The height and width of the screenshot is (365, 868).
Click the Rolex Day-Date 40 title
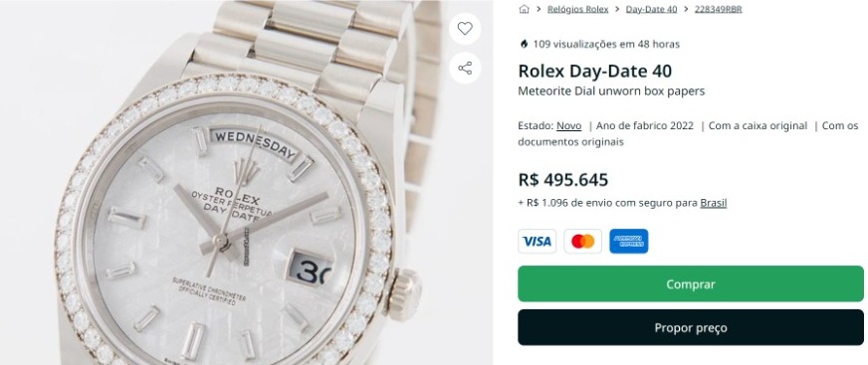pos(594,71)
